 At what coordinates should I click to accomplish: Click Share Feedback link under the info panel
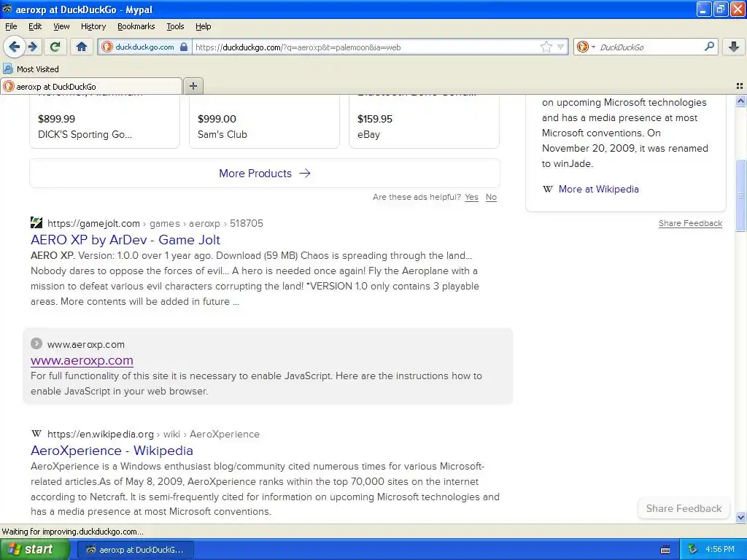click(x=690, y=223)
